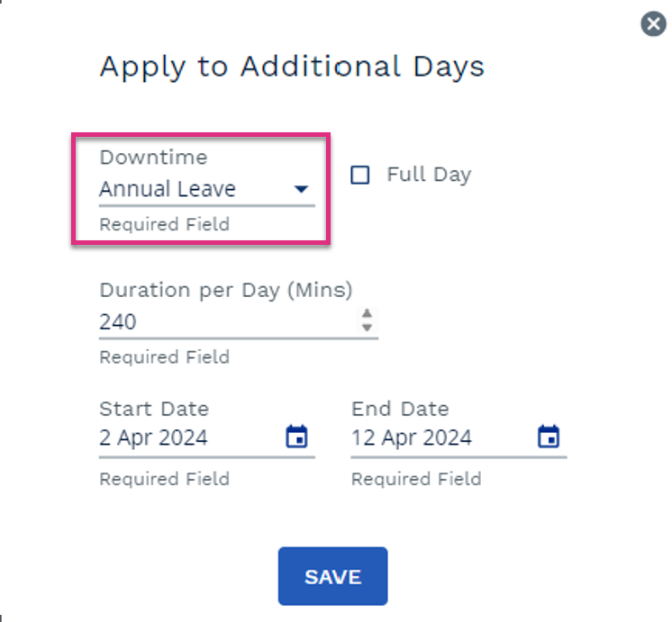This screenshot has height=622, width=672.
Task: Open the Start Date calendar picker icon
Action: click(296, 437)
